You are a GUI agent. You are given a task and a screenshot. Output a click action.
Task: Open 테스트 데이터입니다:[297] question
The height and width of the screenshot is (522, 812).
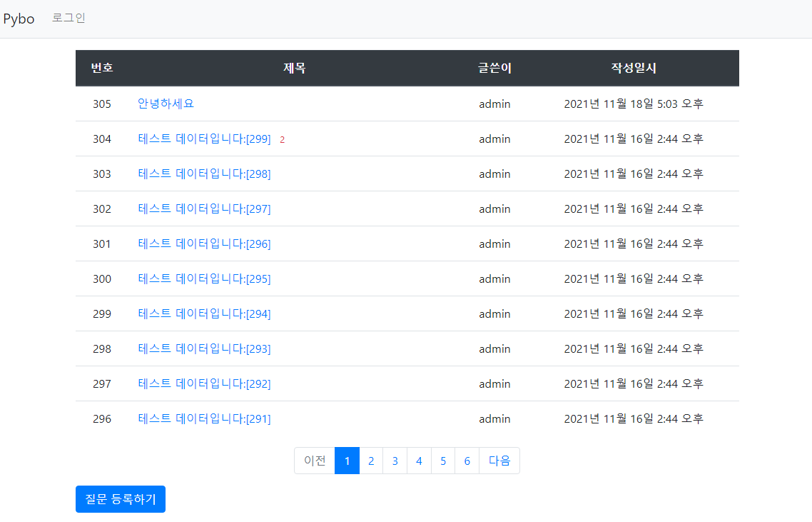[204, 209]
